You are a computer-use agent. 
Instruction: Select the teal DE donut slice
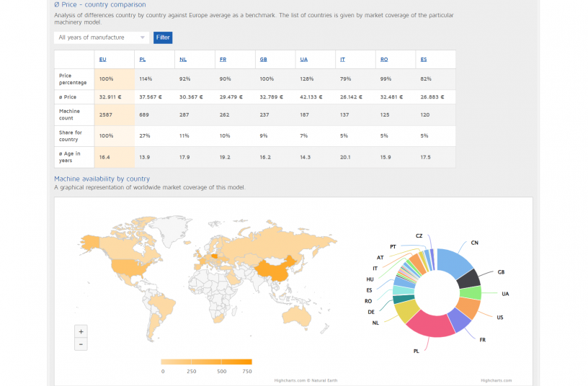click(x=404, y=299)
